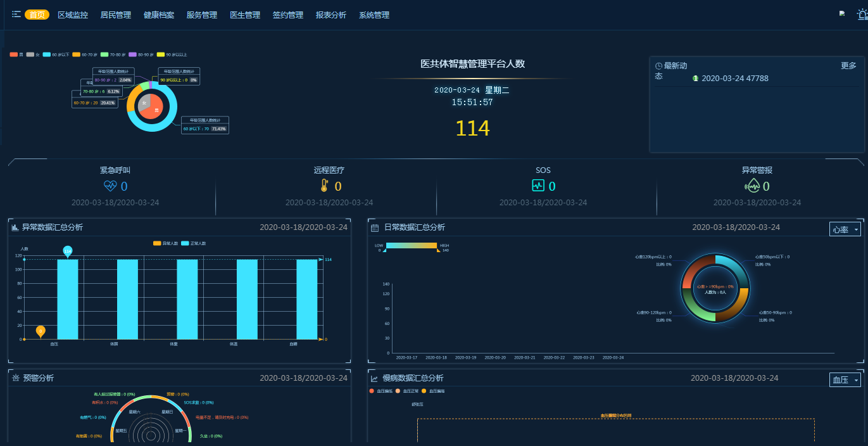This screenshot has width=868, height=446.
Task: Click the bar chart icon beside 异常数据汇总分析
Action: click(x=15, y=227)
